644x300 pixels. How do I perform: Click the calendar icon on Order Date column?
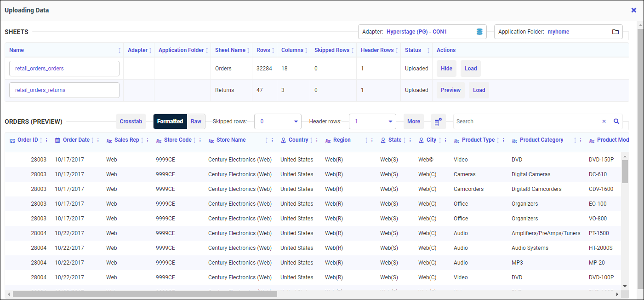57,140
